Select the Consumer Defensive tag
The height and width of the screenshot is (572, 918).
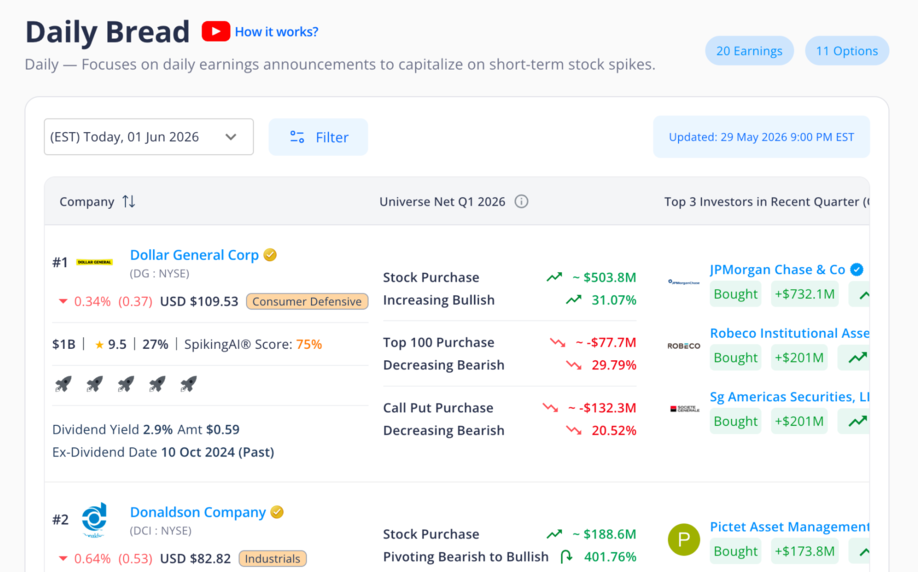point(307,302)
